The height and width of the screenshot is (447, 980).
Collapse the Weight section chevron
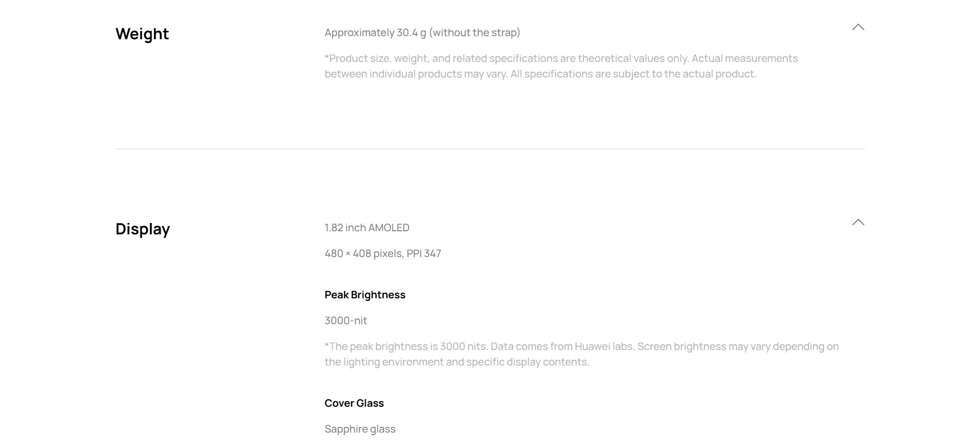pos(858,27)
